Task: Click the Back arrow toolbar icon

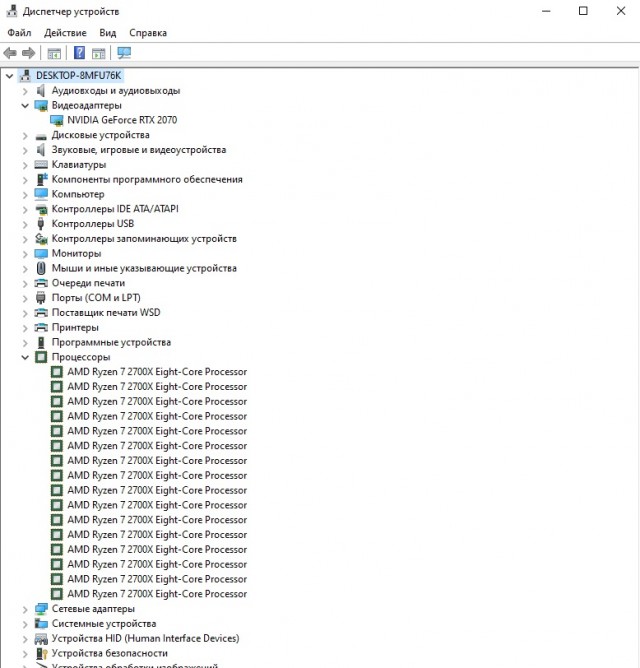Action: (x=10, y=53)
